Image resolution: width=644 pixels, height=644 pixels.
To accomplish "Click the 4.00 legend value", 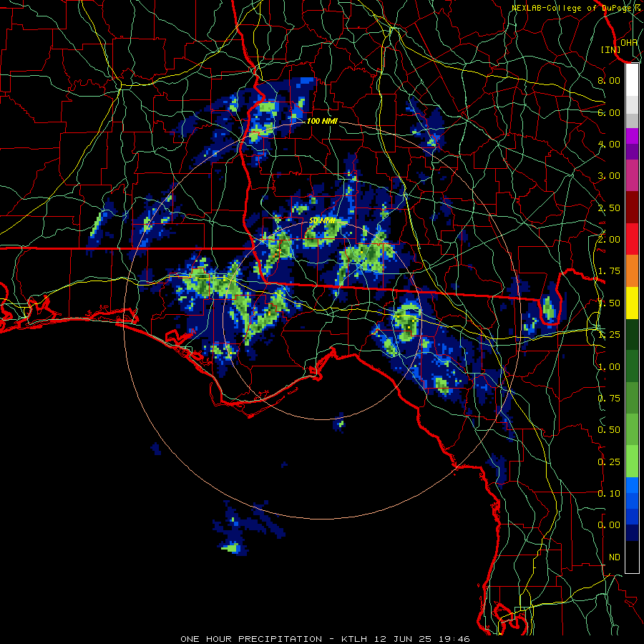I will click(x=609, y=144).
